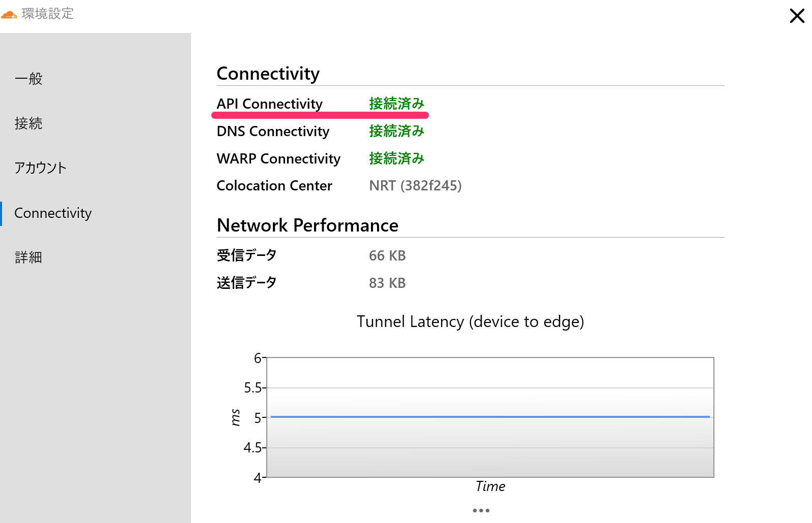812x523 pixels.
Task: Click the 送信データ row
Action: (x=246, y=282)
